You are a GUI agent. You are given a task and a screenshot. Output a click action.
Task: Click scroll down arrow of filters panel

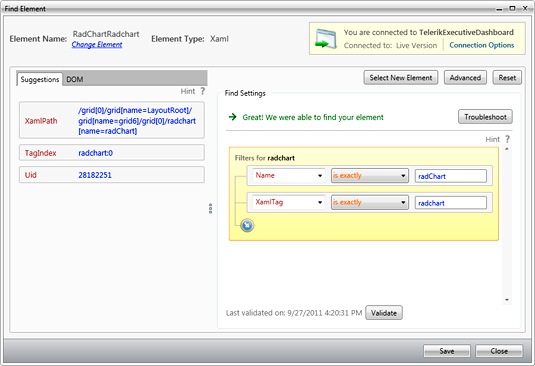[507, 300]
